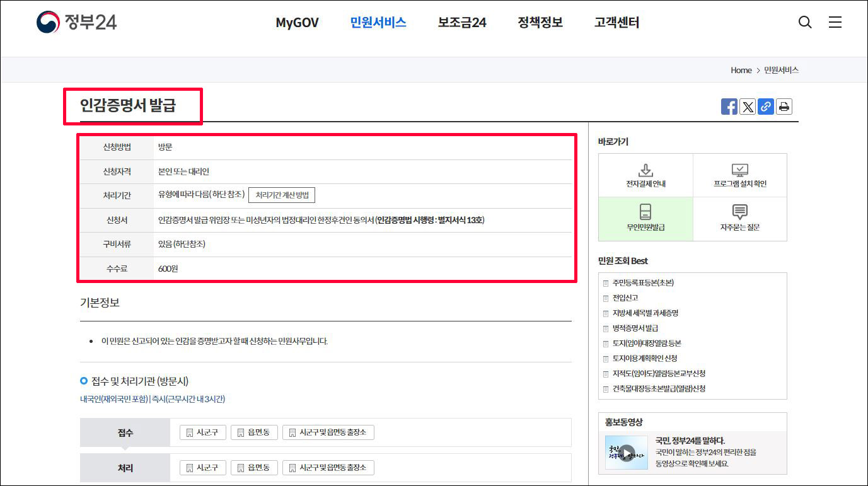The width and height of the screenshot is (868, 486).
Task: Open 전입신고 link
Action: (625, 298)
